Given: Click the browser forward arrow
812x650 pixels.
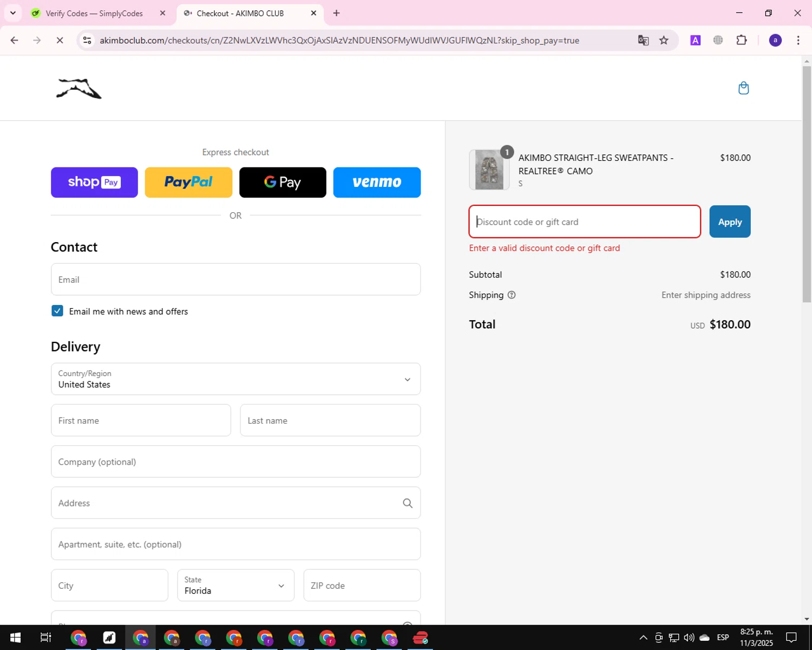Looking at the screenshot, I should [x=37, y=41].
